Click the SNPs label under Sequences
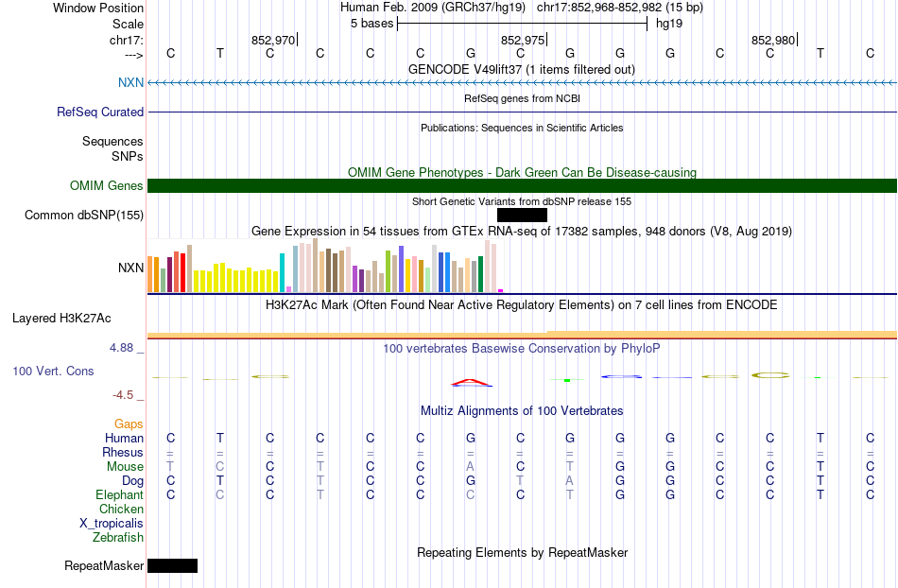This screenshot has height=588, width=898. [x=128, y=156]
